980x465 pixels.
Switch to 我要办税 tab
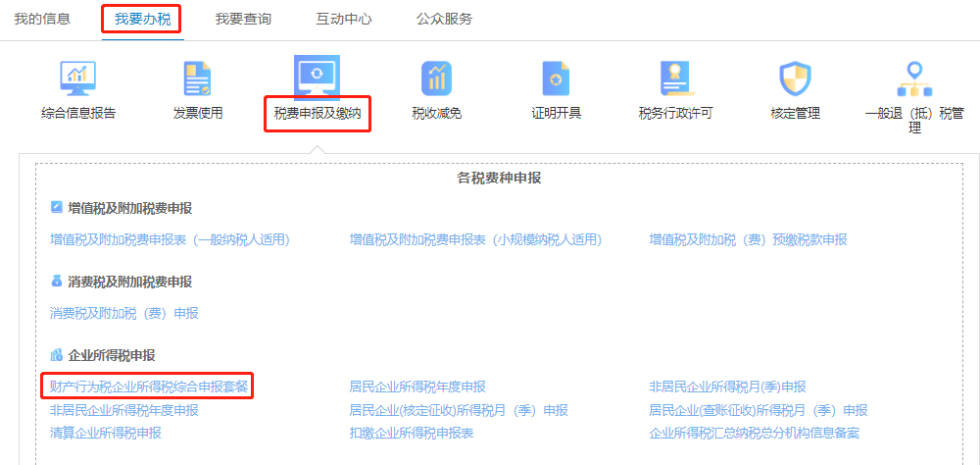(x=142, y=19)
